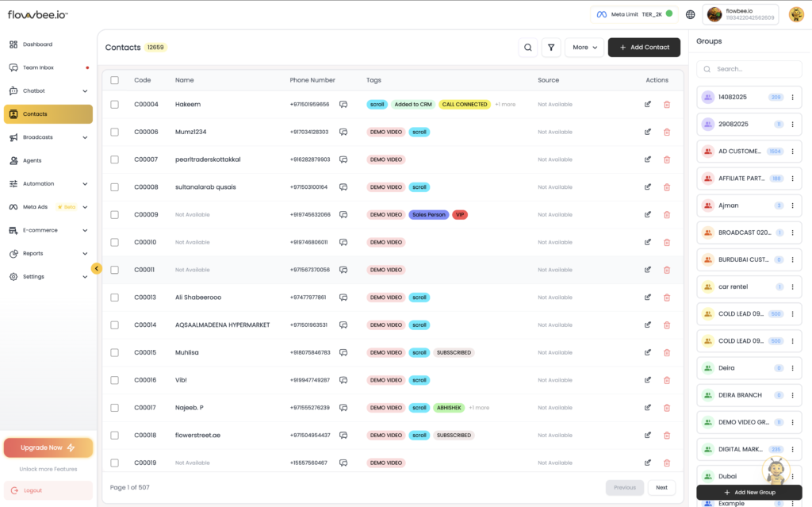Screen dimensions: 812x507
Task: Select all contacts with header checkbox
Action: (115, 80)
